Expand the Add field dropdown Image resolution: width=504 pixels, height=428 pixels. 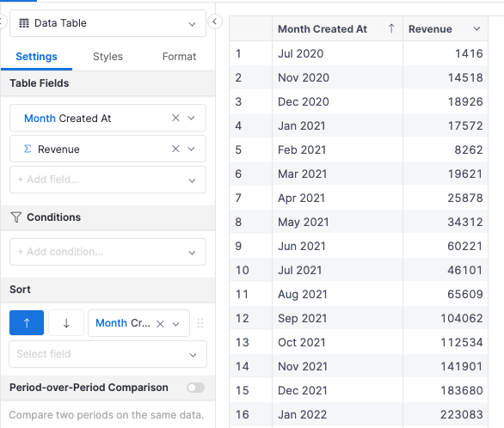108,180
